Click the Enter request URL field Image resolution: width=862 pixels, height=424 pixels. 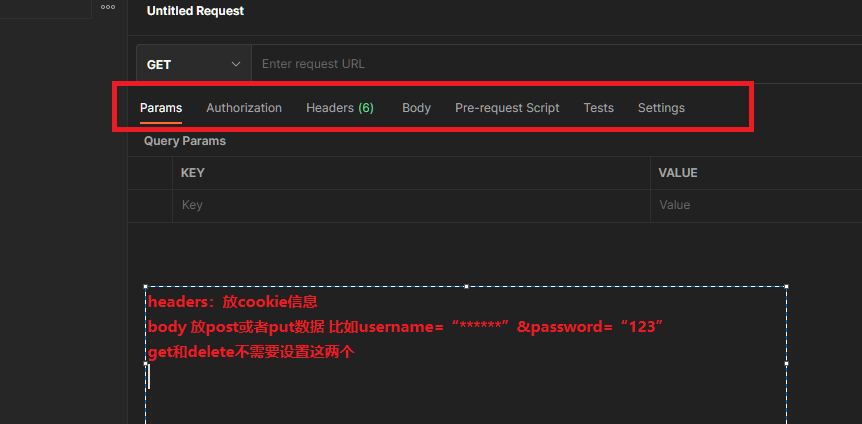tap(556, 64)
